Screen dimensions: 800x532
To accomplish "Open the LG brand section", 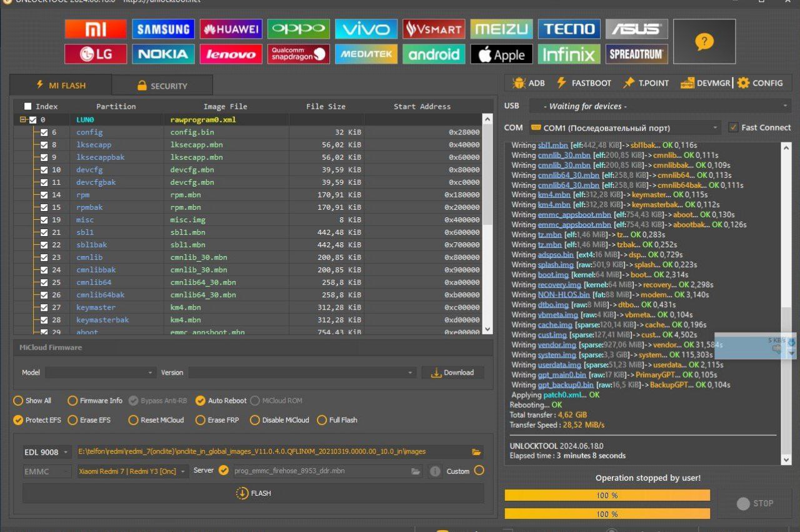I will pos(96,54).
